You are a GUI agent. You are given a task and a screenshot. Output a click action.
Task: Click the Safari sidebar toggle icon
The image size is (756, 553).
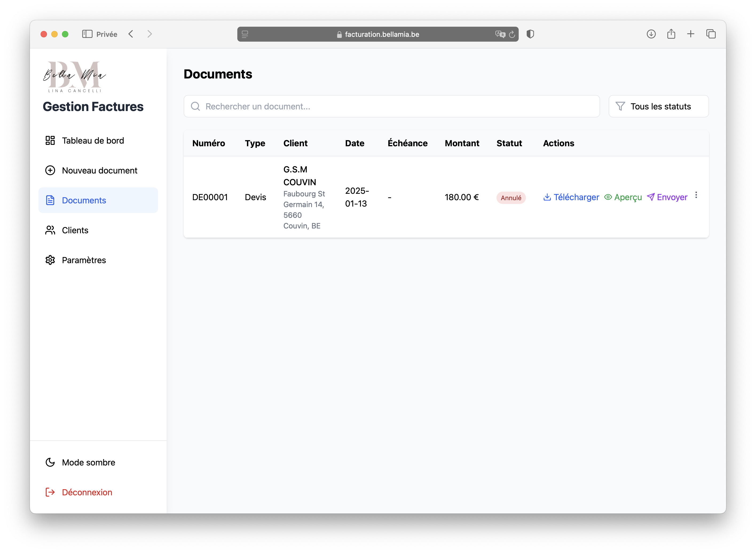click(x=87, y=34)
